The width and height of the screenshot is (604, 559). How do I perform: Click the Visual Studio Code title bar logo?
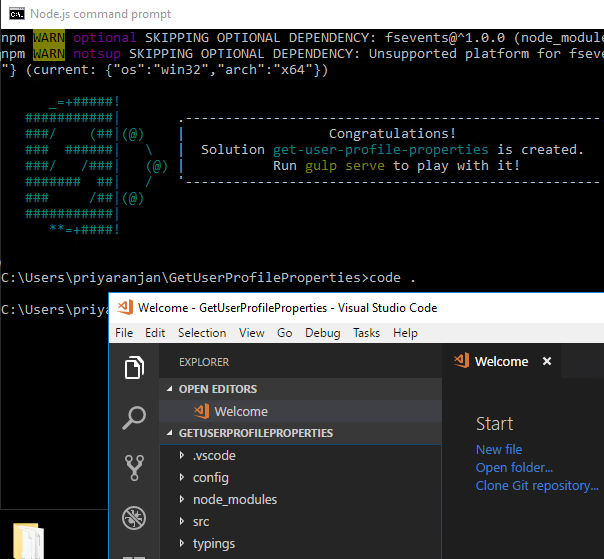[x=125, y=307]
